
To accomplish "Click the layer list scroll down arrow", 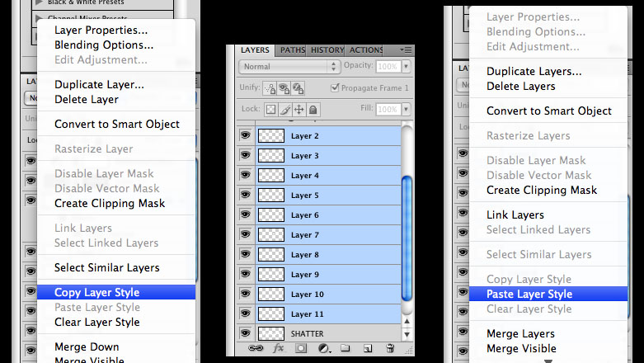I will tap(407, 335).
